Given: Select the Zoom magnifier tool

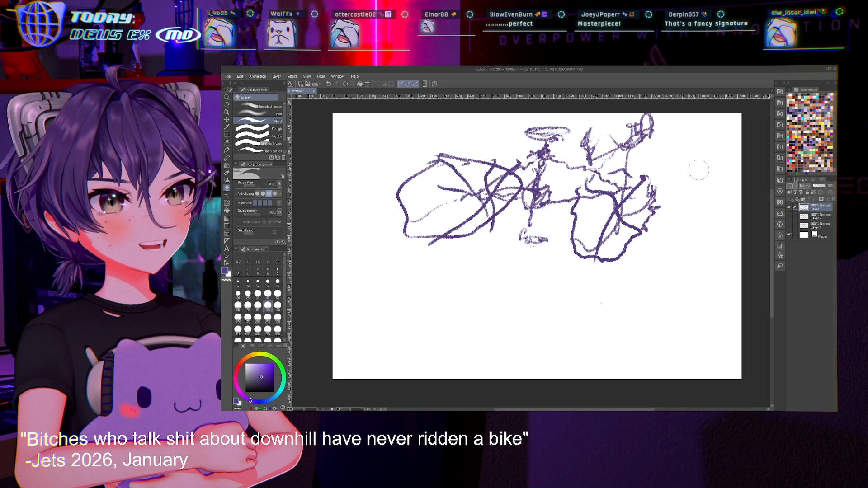Looking at the screenshot, I should [x=226, y=97].
